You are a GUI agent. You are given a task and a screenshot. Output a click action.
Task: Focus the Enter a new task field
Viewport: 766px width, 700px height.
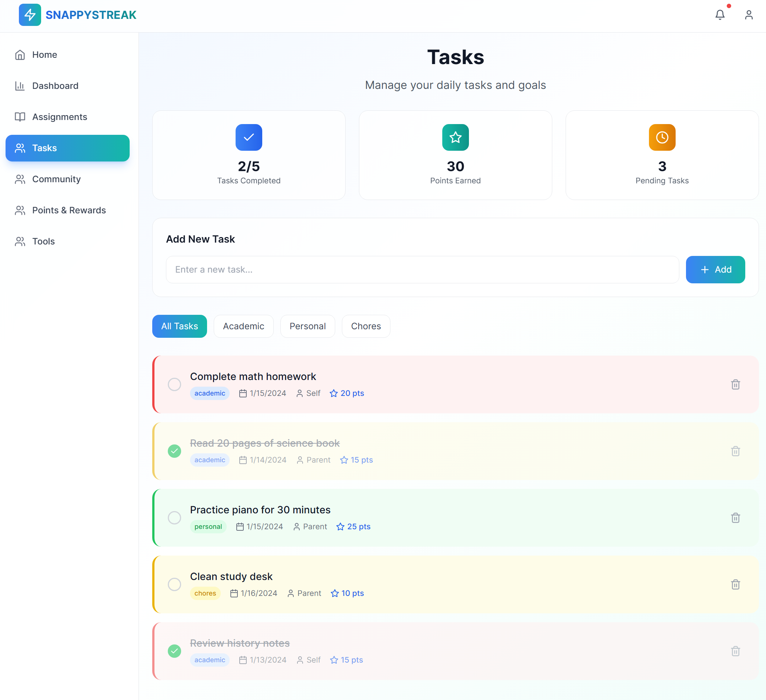pos(422,270)
